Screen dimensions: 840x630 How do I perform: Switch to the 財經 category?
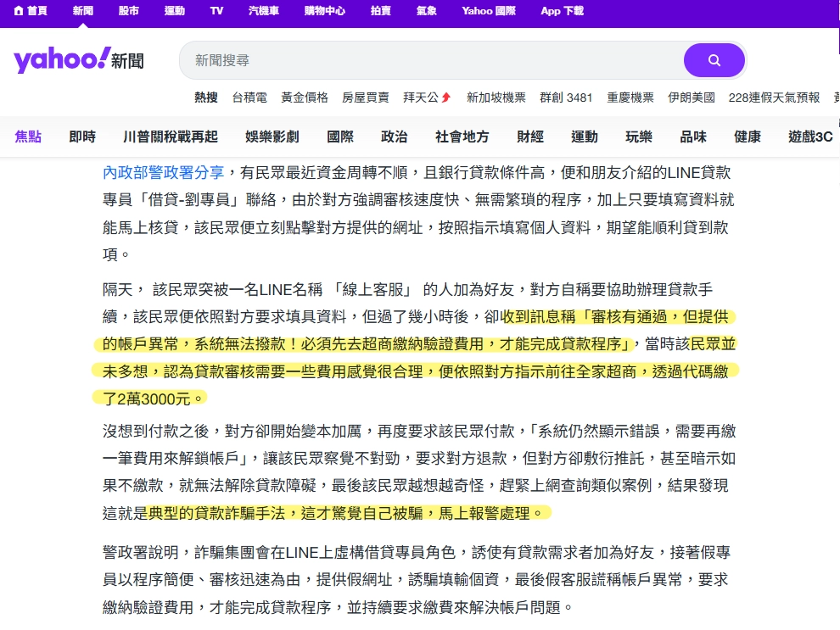point(529,136)
